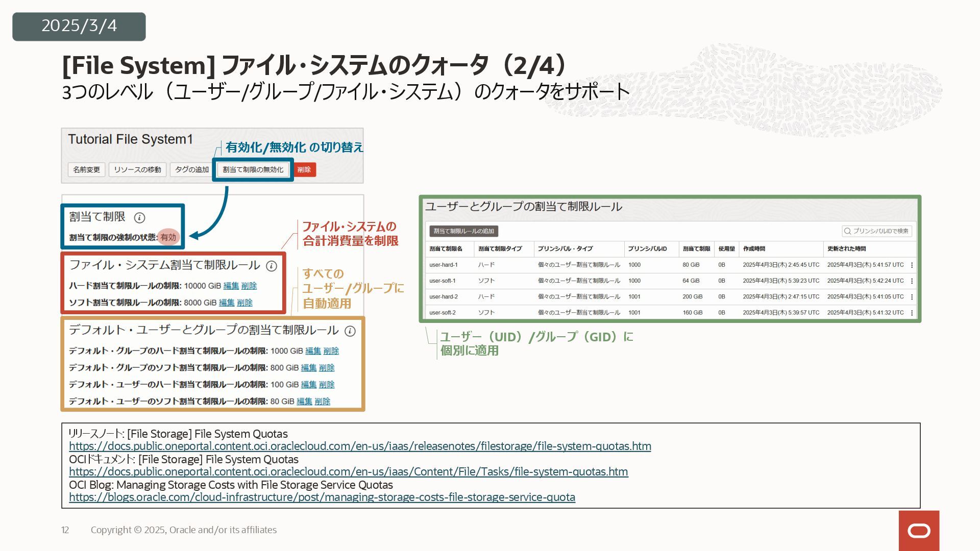Open kebab menu for user-hard-1 row

(912, 265)
